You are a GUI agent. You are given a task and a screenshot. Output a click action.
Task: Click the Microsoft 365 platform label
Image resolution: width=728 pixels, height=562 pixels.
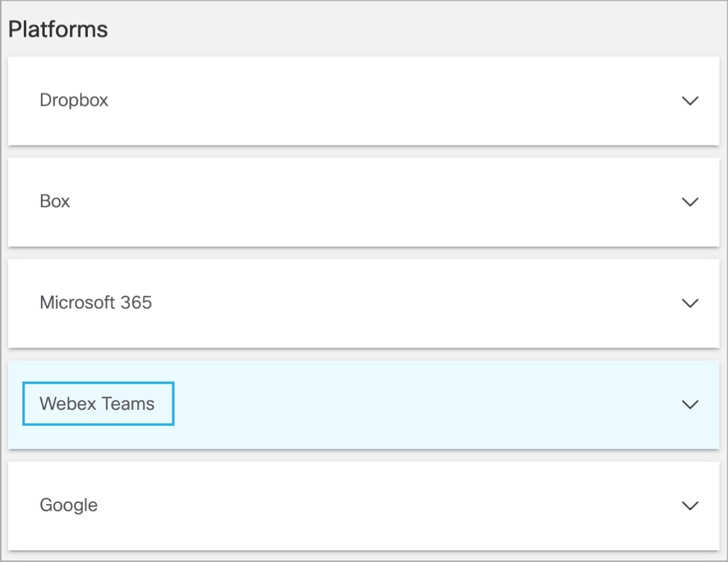95,303
